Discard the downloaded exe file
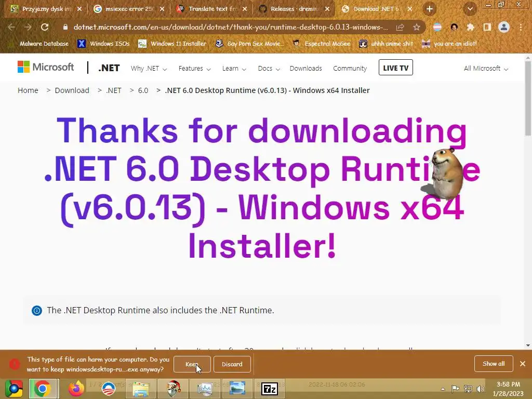532x399 pixels. pyautogui.click(x=232, y=364)
